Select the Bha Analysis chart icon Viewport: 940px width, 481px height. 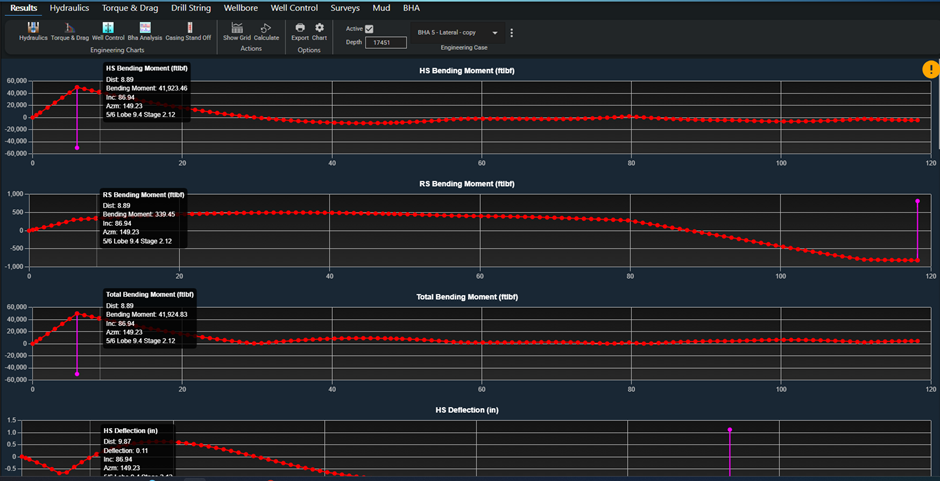pos(145,28)
